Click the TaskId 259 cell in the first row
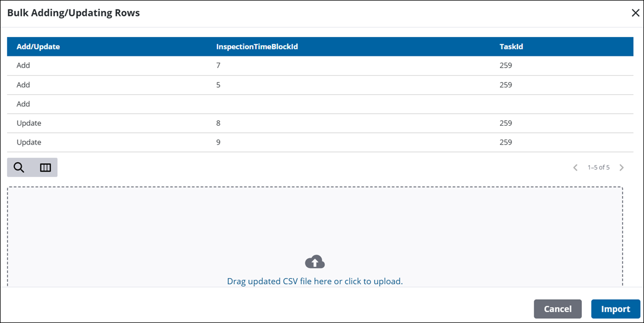 click(x=505, y=65)
